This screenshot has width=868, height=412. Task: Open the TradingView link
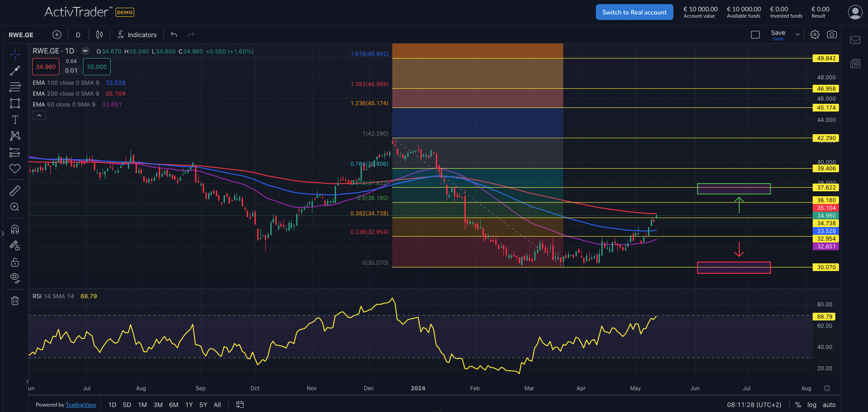[81, 405]
